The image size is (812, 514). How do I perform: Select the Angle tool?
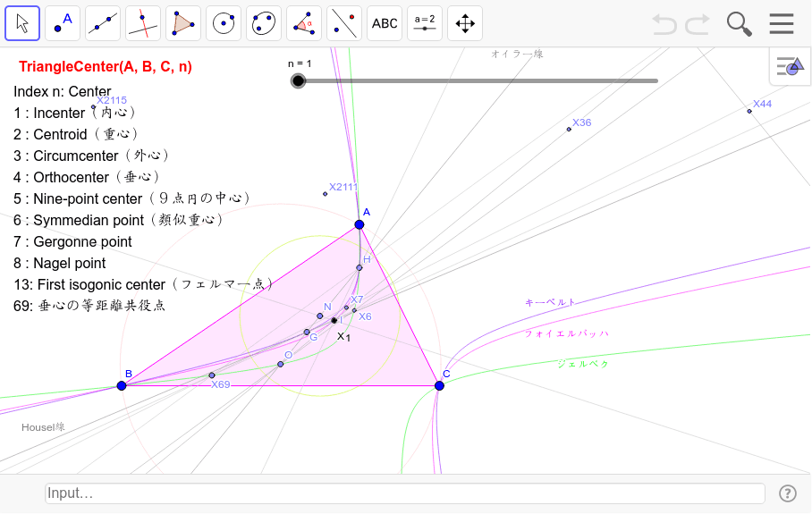(304, 23)
